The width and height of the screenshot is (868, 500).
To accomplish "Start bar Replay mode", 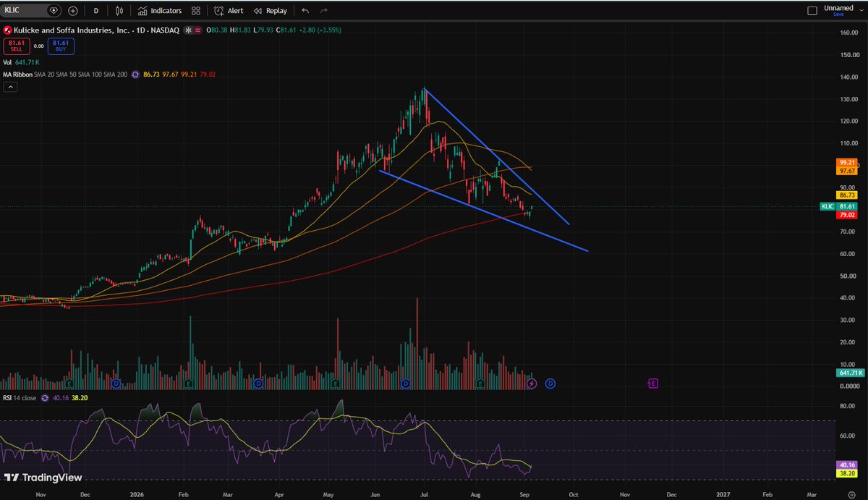I will (x=270, y=11).
